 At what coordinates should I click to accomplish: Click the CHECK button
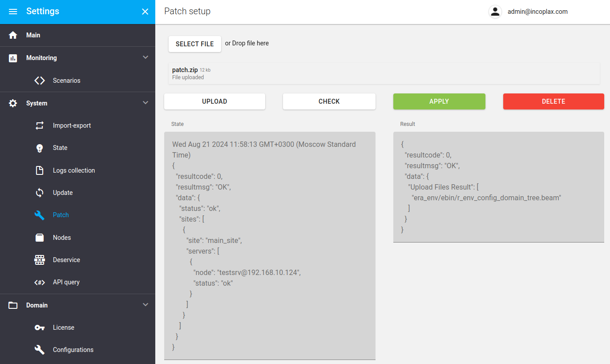329,101
